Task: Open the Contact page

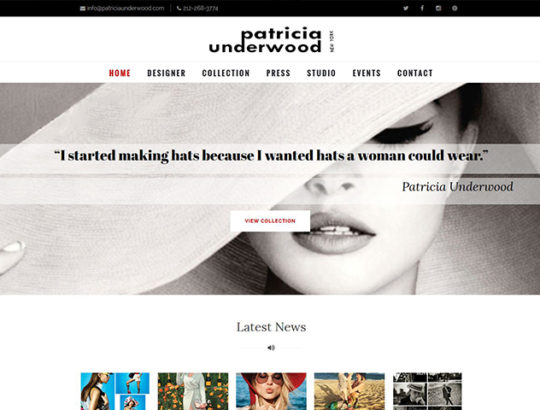Action: tap(415, 73)
